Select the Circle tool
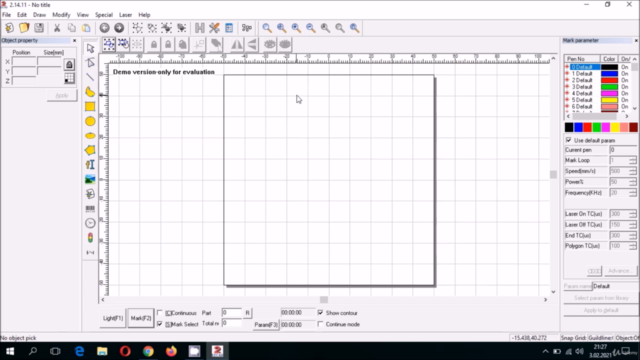Viewport: 640px width, 360px height. pos(90,121)
